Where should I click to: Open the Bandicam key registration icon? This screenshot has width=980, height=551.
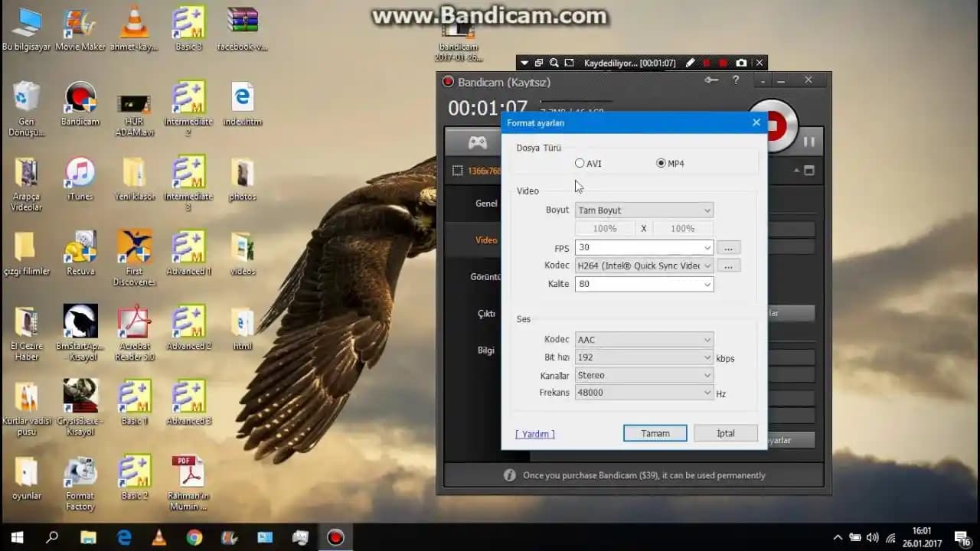(x=712, y=80)
